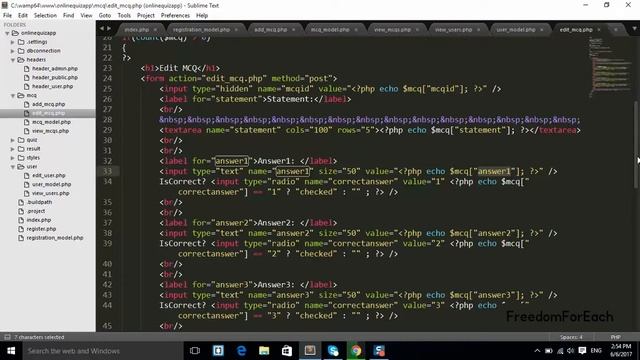Image resolution: width=640 pixels, height=360 pixels.
Task: Expand the styles folder
Action: click(13, 158)
